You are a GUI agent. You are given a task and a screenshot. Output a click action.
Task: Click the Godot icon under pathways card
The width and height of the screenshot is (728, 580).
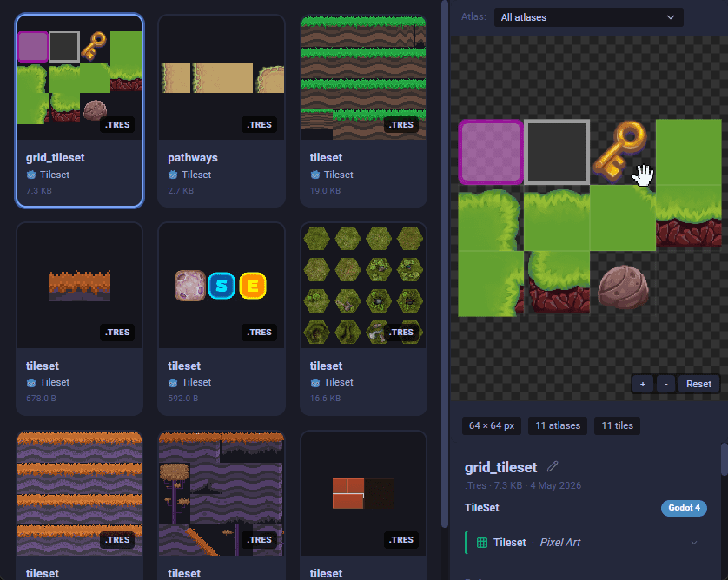(x=173, y=175)
